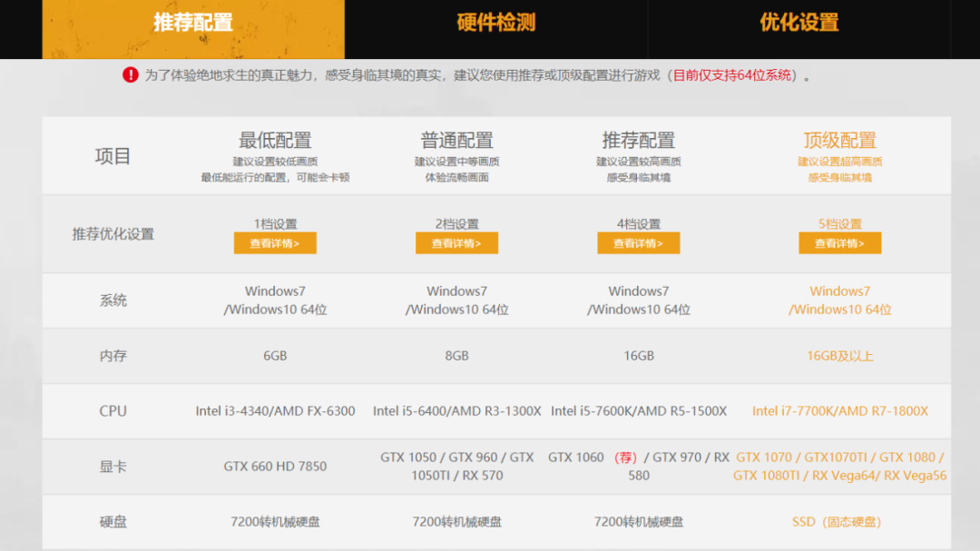This screenshot has height=551, width=980.
Task: Click the red exclamation warning icon
Action: pos(130,75)
